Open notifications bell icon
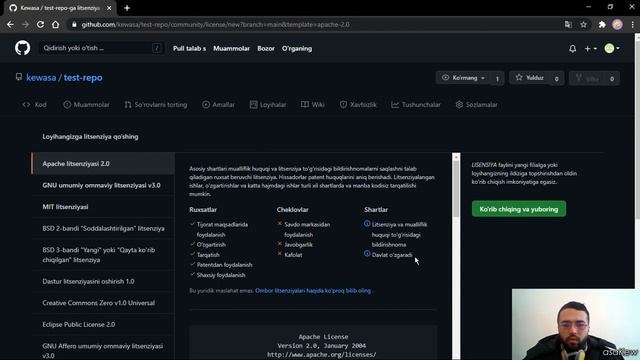The height and width of the screenshot is (360, 640). (x=572, y=49)
